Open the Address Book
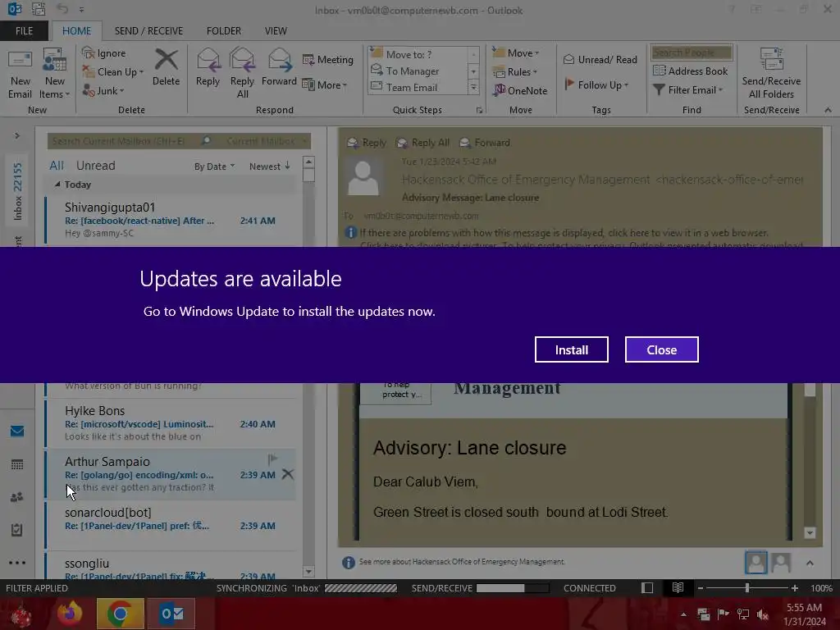Screen dimensions: 840x630 [x=690, y=71]
